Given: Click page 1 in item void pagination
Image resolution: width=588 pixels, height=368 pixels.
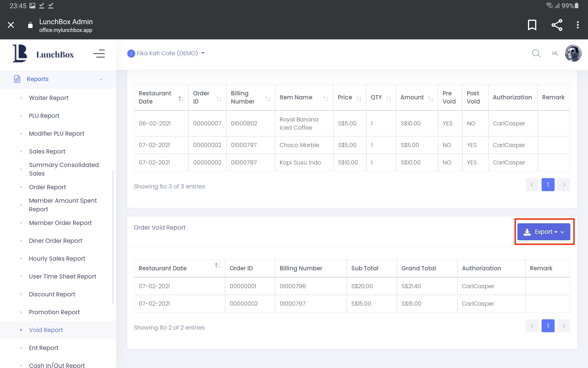Looking at the screenshot, I should [x=548, y=185].
